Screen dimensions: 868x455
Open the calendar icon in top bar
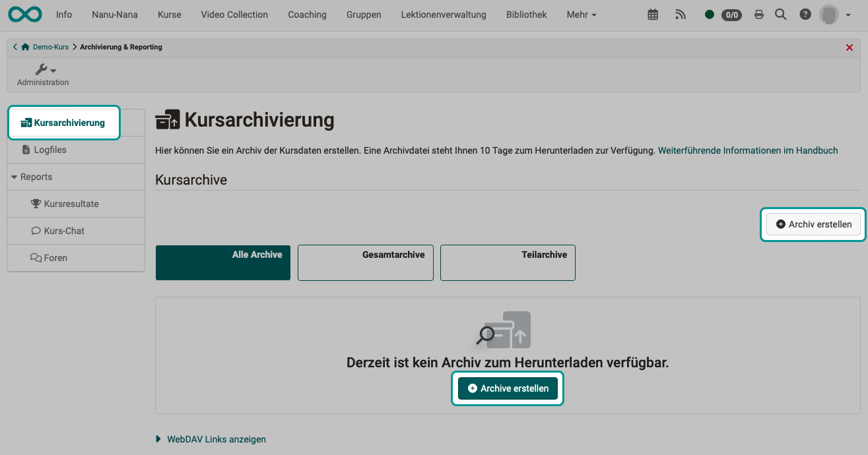653,15
